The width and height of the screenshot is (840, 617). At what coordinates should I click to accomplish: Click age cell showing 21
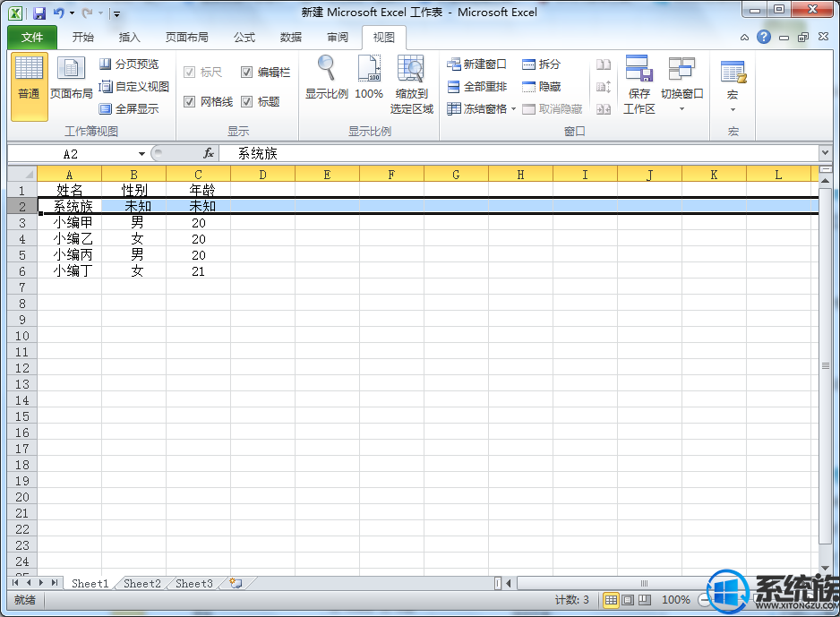pos(198,271)
